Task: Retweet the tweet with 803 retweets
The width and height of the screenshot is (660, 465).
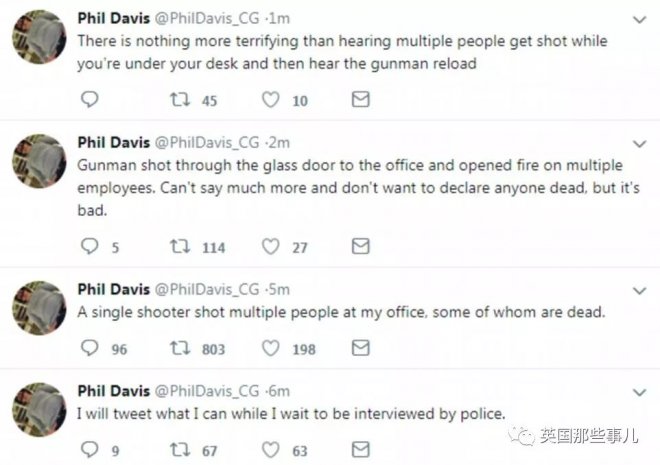Action: pos(180,349)
